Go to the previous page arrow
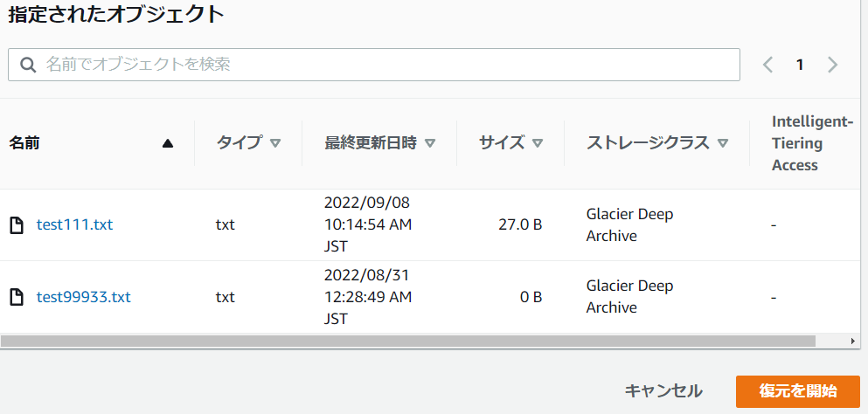 (x=768, y=65)
